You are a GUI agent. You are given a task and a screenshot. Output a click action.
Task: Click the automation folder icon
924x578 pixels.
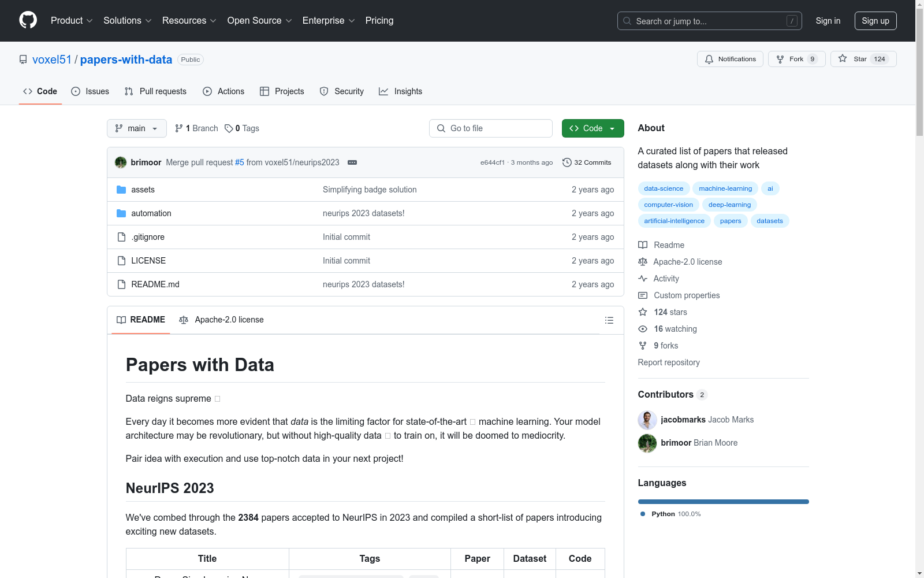[x=121, y=213]
